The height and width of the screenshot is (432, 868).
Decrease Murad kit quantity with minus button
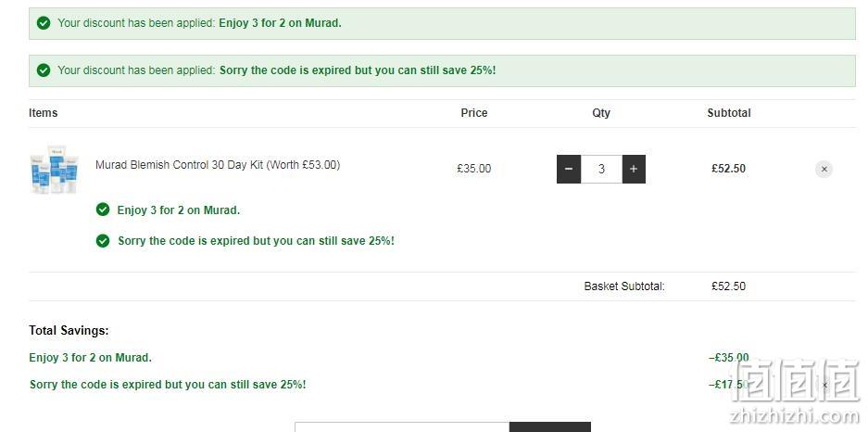(x=569, y=169)
